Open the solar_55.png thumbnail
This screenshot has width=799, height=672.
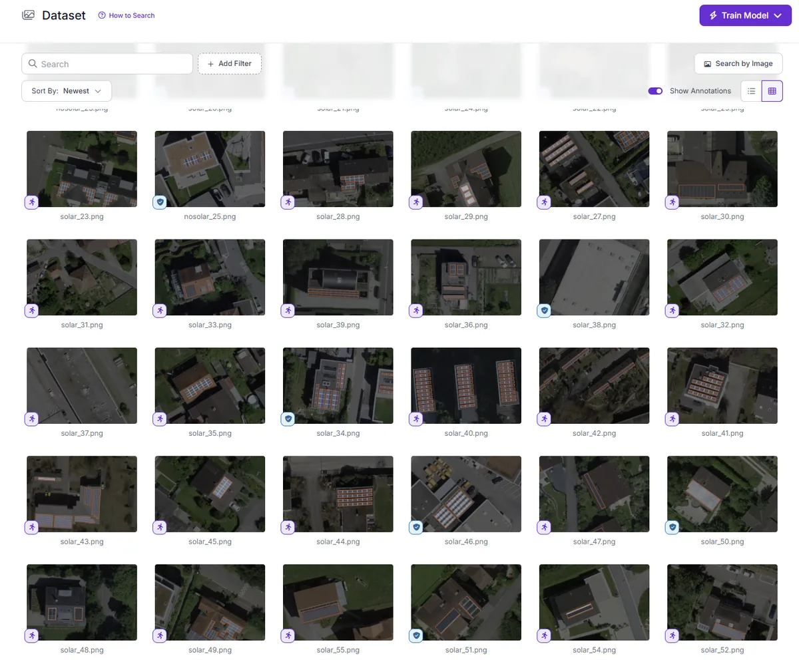pos(338,602)
